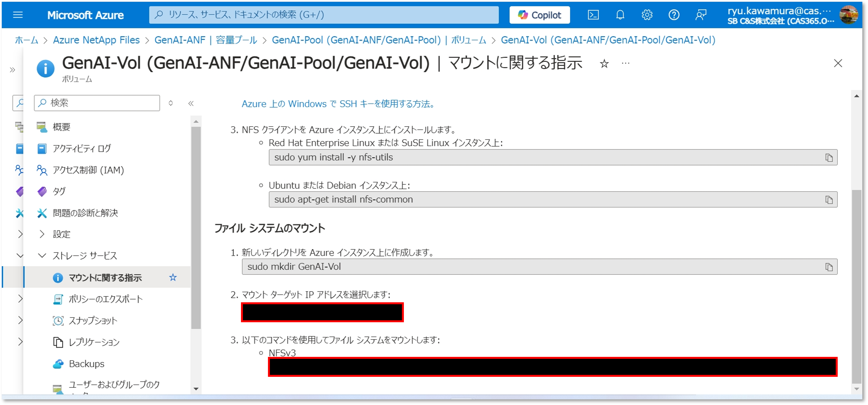Copy the apt-get install nfs-common command

click(829, 200)
